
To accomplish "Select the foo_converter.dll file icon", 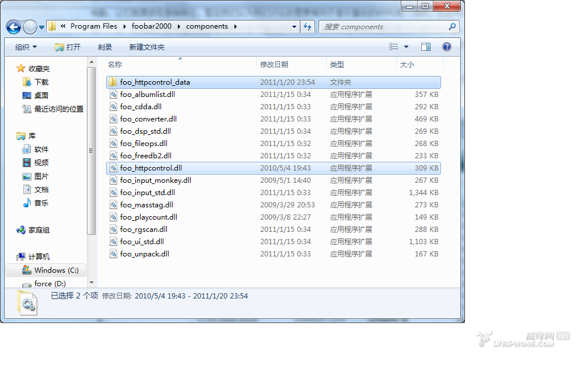I will 113,119.
